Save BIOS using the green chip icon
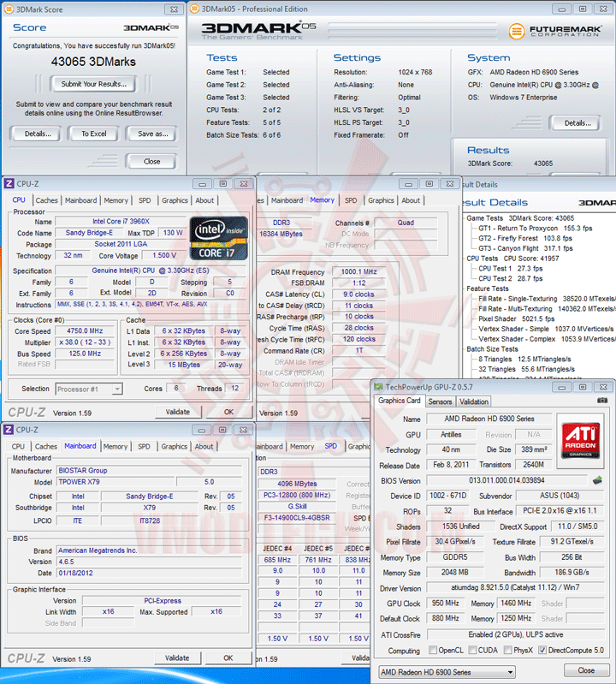The image size is (616, 684). click(597, 480)
